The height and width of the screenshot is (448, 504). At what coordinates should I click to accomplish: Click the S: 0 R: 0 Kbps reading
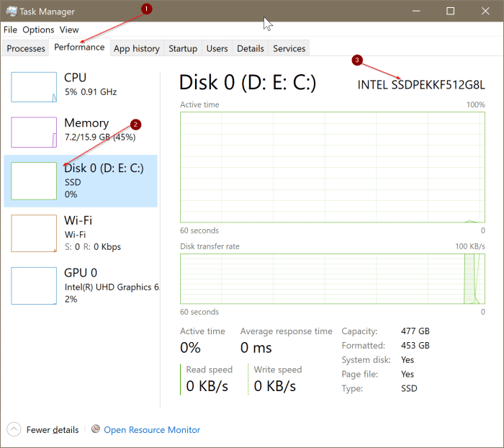pyautogui.click(x=93, y=246)
